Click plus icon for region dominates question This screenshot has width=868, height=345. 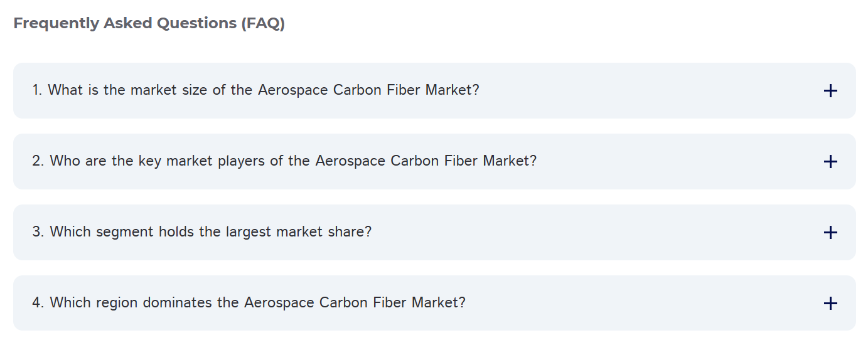pos(830,304)
